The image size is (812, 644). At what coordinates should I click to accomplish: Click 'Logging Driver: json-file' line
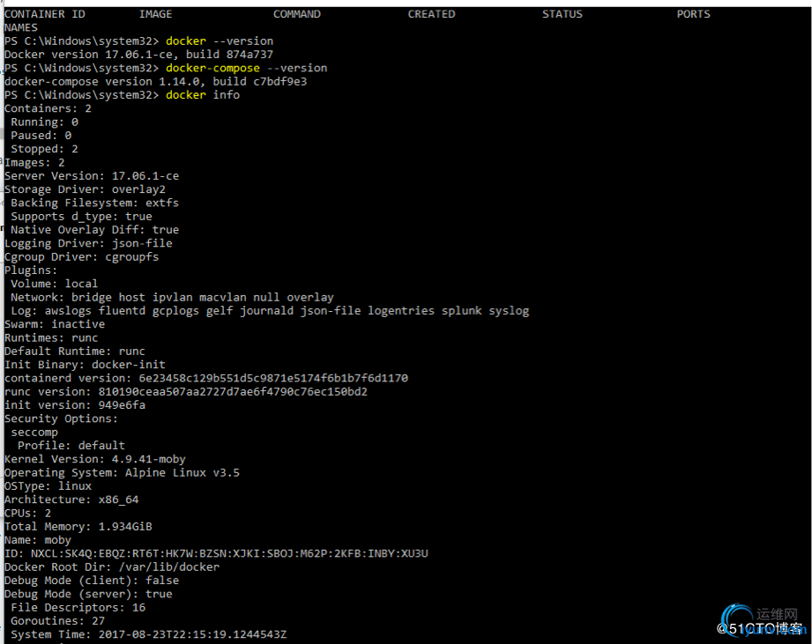(88, 243)
